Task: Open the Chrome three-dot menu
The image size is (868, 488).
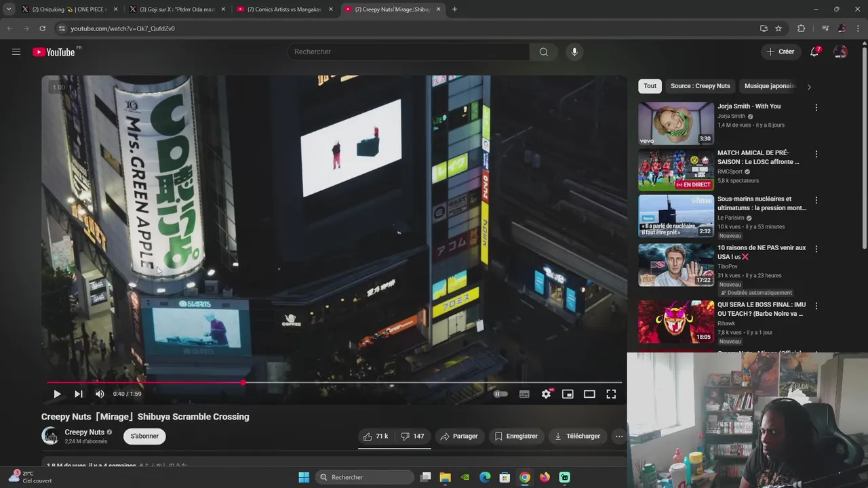Action: coord(859,28)
